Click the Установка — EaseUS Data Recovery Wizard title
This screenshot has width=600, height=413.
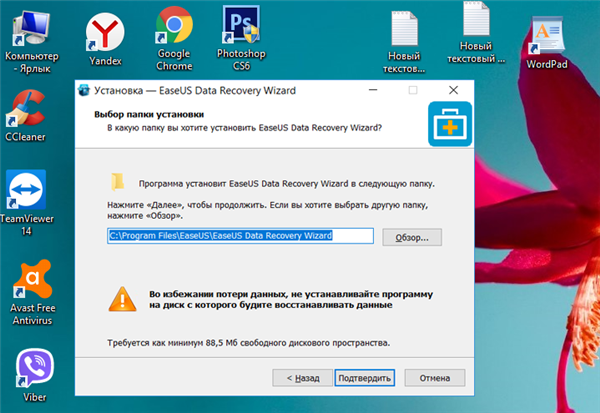point(195,91)
